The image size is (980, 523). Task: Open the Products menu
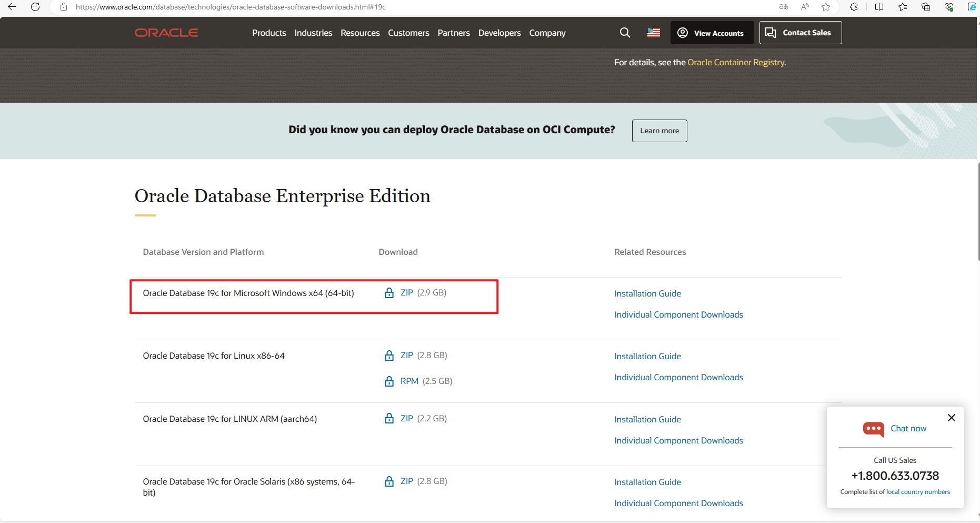tap(269, 33)
